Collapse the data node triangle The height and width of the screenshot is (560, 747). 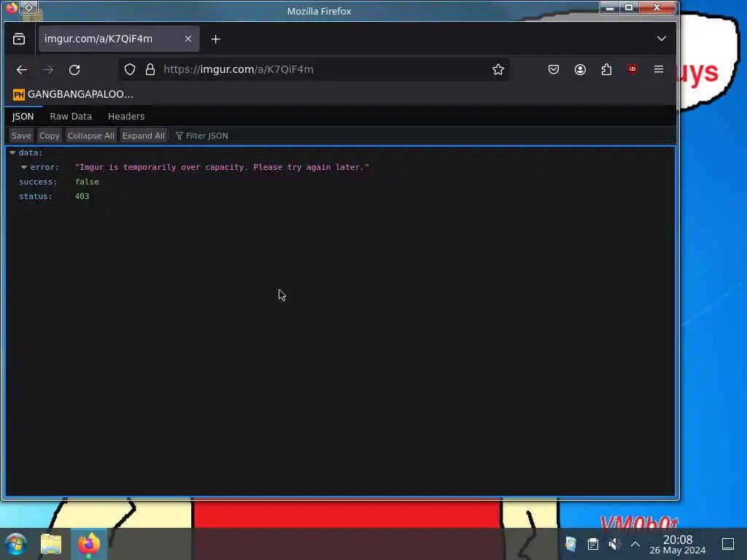tap(12, 153)
